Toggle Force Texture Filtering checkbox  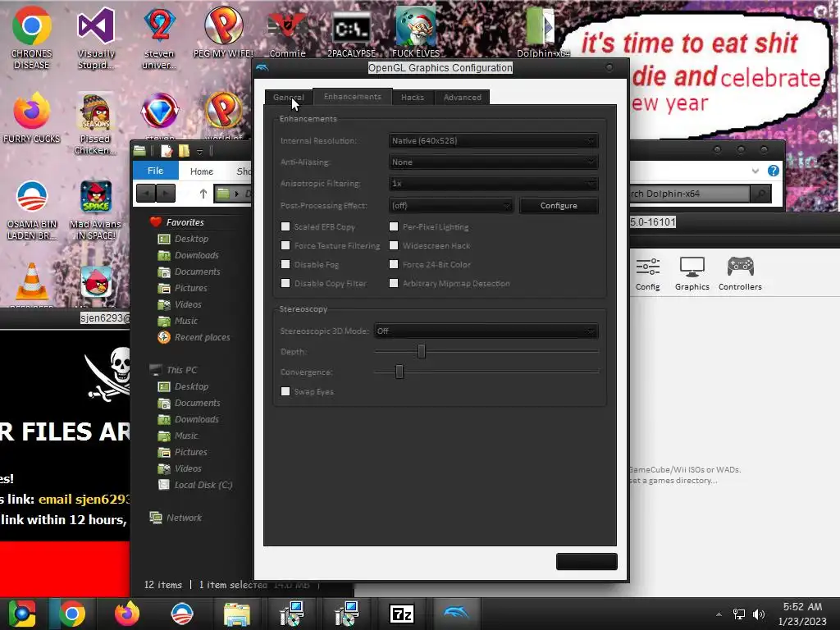click(285, 245)
